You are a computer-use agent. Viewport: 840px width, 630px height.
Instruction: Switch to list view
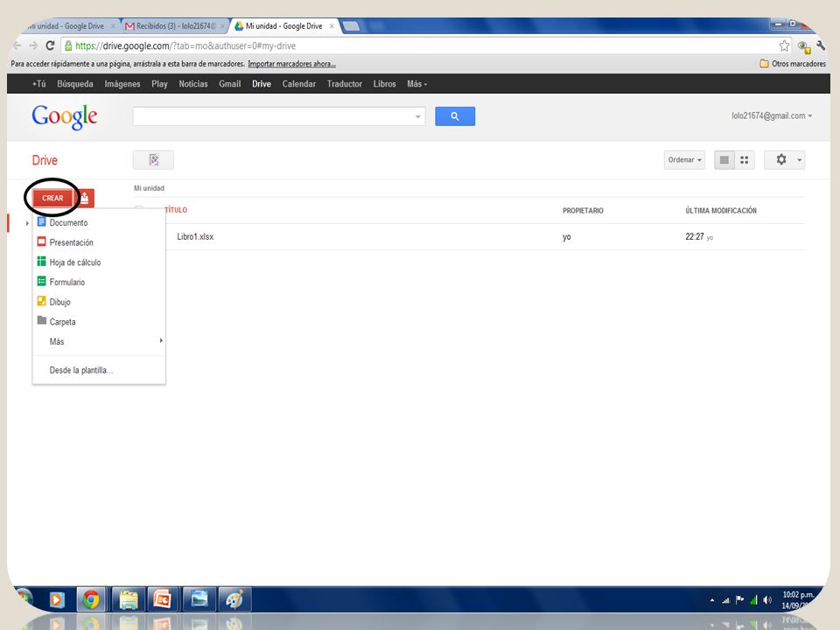[x=724, y=159]
